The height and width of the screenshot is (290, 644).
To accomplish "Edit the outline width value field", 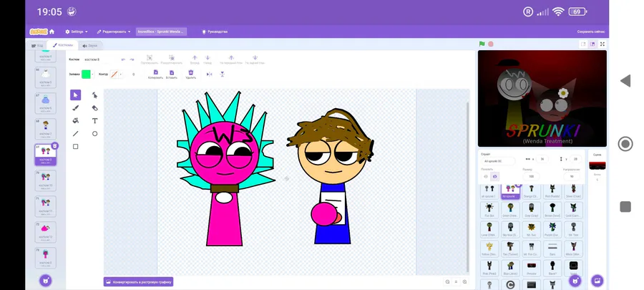I will click(x=134, y=74).
